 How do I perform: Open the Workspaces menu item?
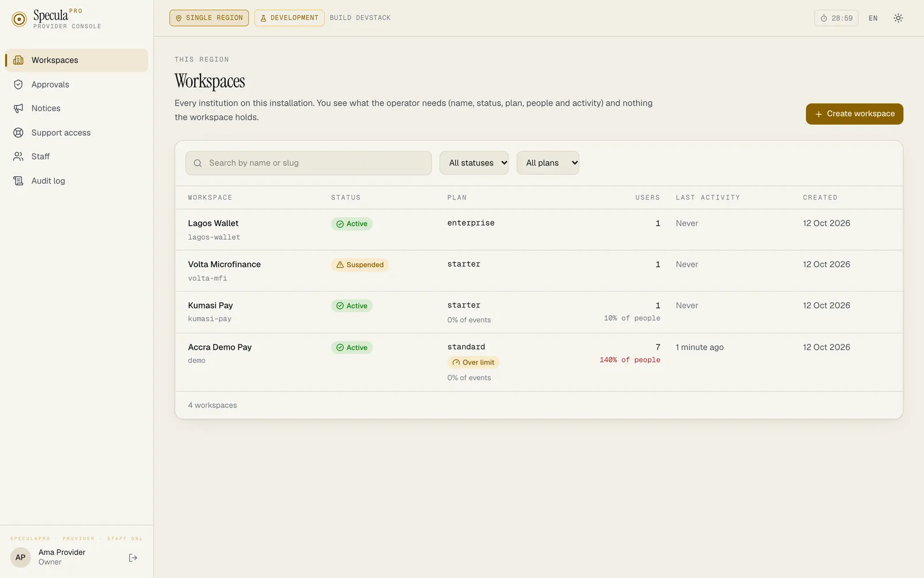pyautogui.click(x=77, y=60)
